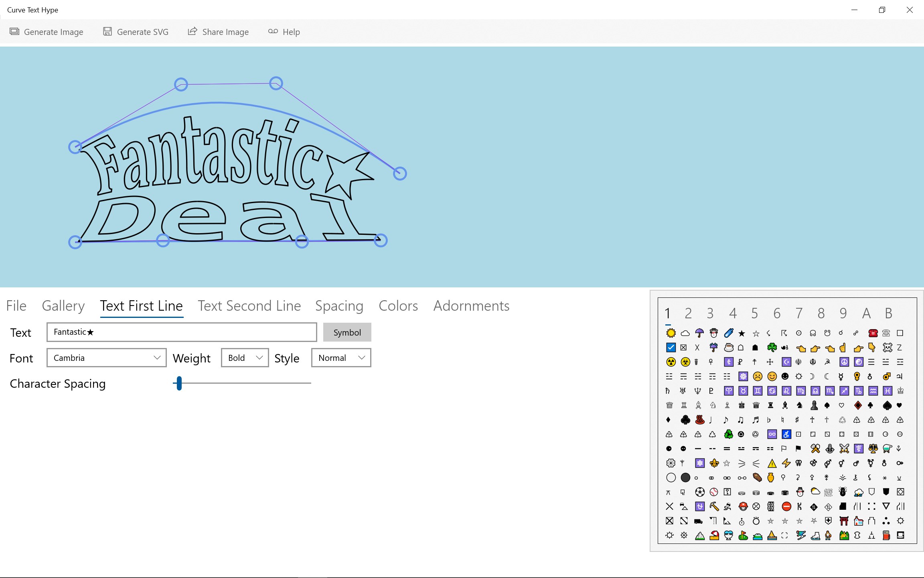Screen dimensions: 924x578
Task: Insert the red telephone symbol
Action: (x=873, y=333)
